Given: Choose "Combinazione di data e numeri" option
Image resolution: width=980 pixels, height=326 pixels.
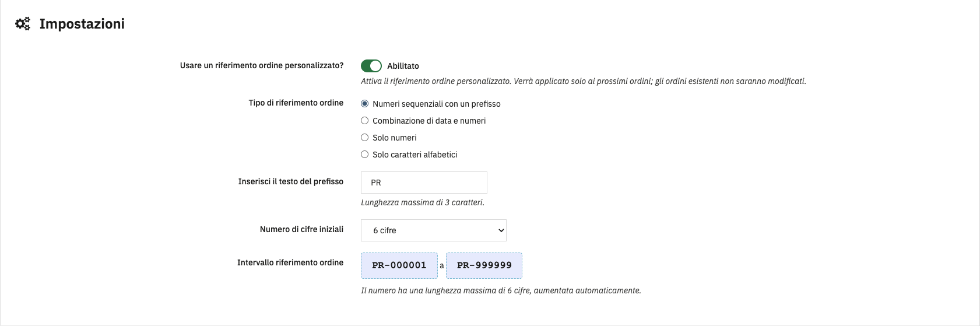Looking at the screenshot, I should [365, 121].
